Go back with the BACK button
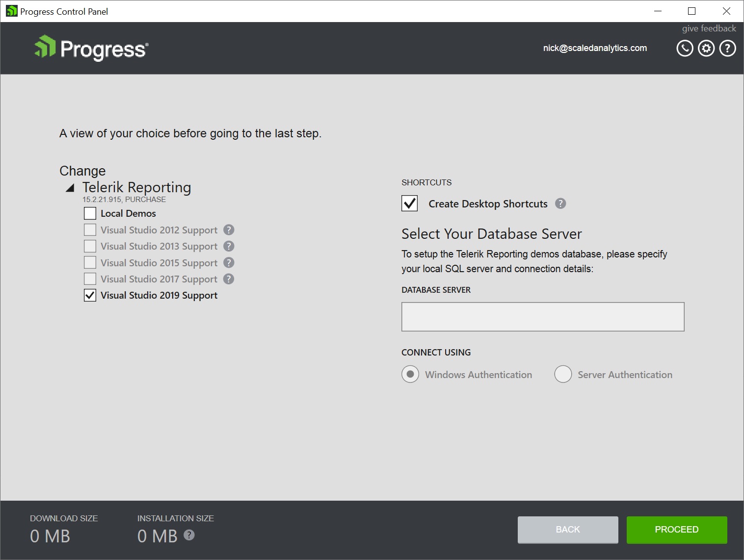This screenshot has width=744, height=560. 568,530
